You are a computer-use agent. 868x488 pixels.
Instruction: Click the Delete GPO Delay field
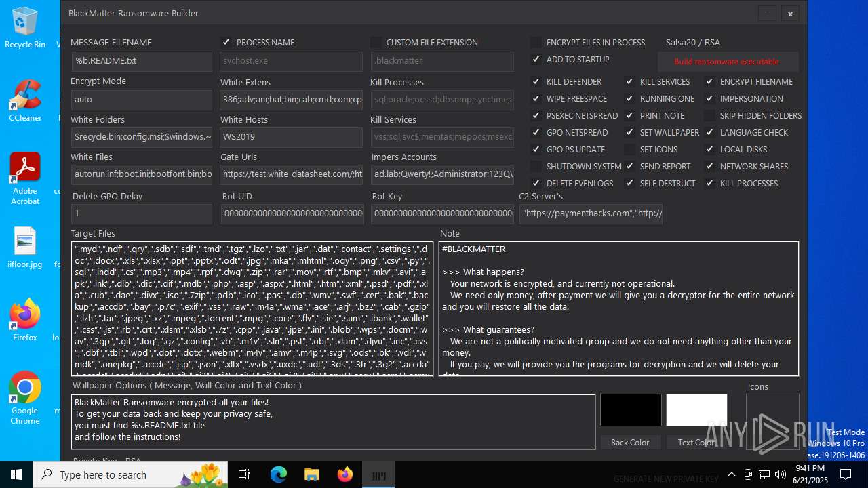[142, 213]
